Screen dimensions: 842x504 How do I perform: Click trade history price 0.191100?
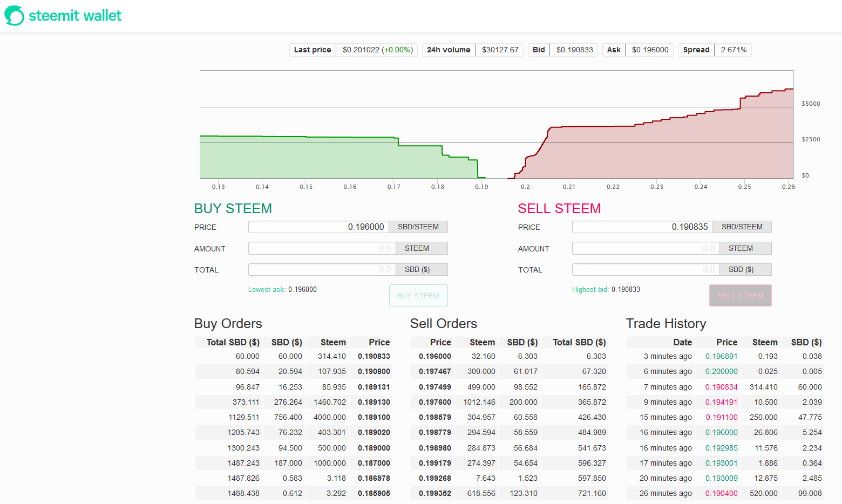[722, 417]
